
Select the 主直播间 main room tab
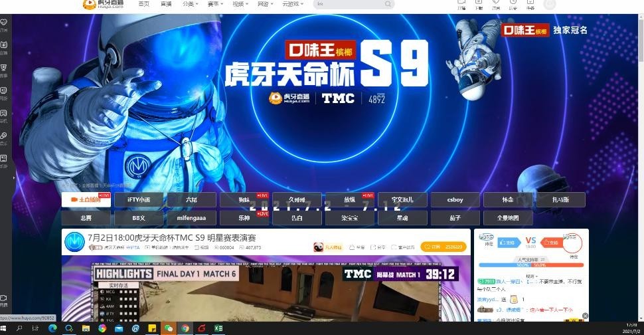[86, 200]
